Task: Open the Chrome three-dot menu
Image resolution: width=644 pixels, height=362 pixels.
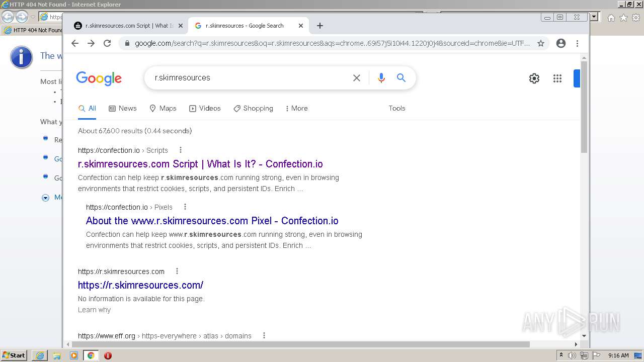Action: click(578, 43)
